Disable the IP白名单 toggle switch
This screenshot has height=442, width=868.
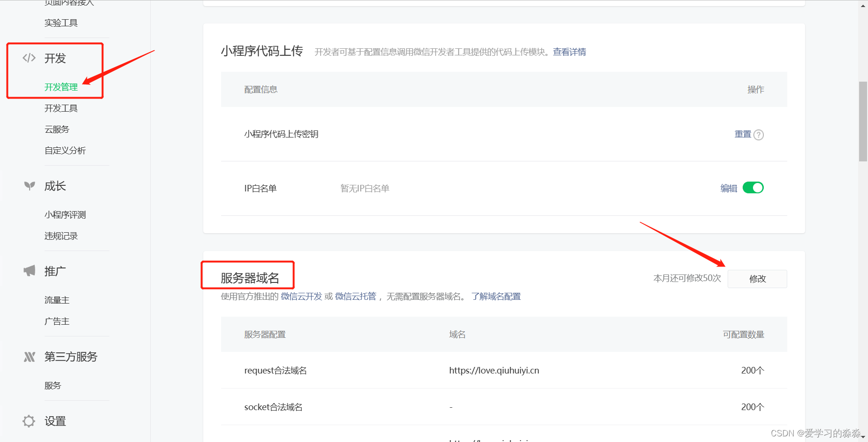[753, 188]
